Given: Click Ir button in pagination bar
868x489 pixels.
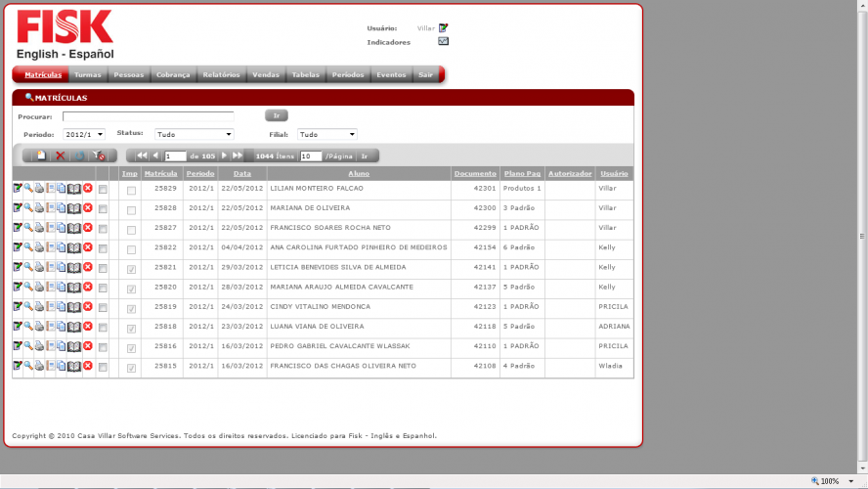Looking at the screenshot, I should (365, 156).
